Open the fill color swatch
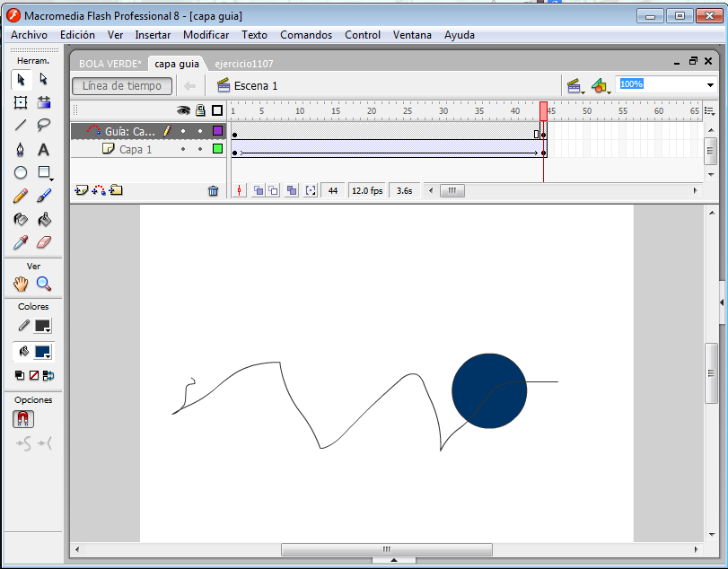Image resolution: width=728 pixels, height=569 pixels. pos(43,353)
